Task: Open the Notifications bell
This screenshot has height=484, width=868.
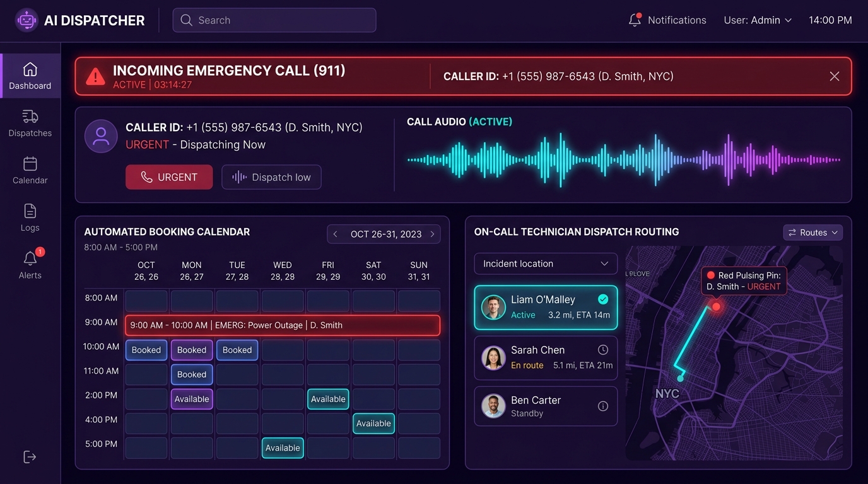Action: tap(635, 20)
